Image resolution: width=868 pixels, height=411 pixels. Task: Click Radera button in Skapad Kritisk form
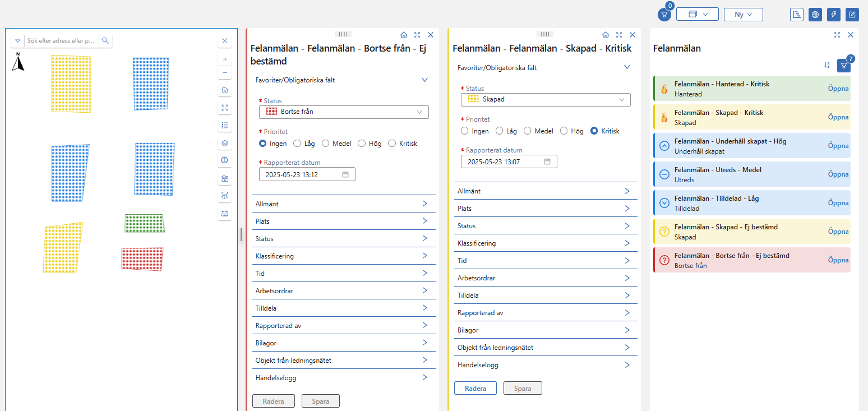coord(475,389)
